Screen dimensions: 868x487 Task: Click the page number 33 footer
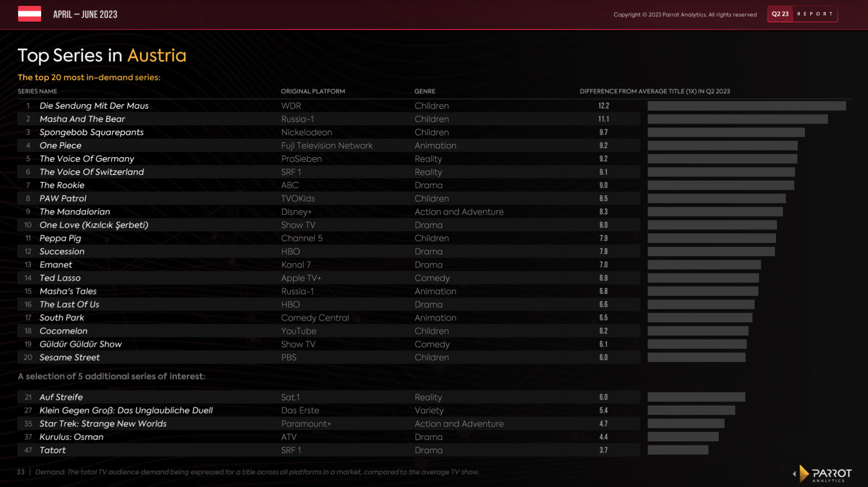click(x=21, y=472)
